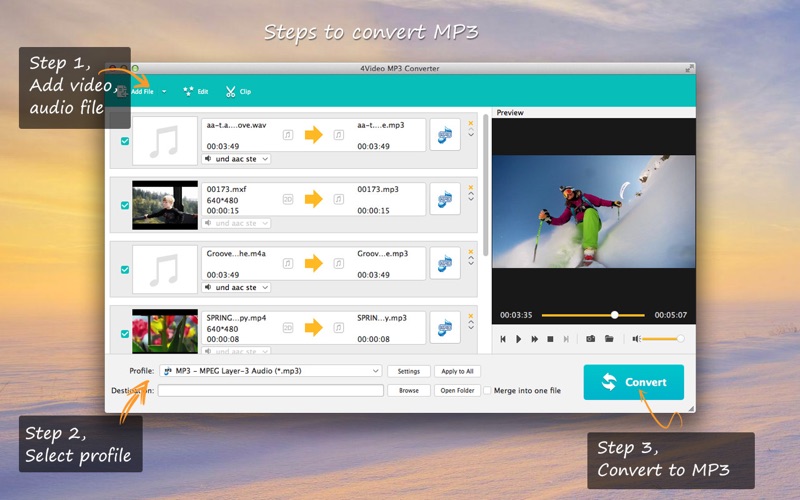Open profile Settings button
800x500 pixels.
click(409, 371)
